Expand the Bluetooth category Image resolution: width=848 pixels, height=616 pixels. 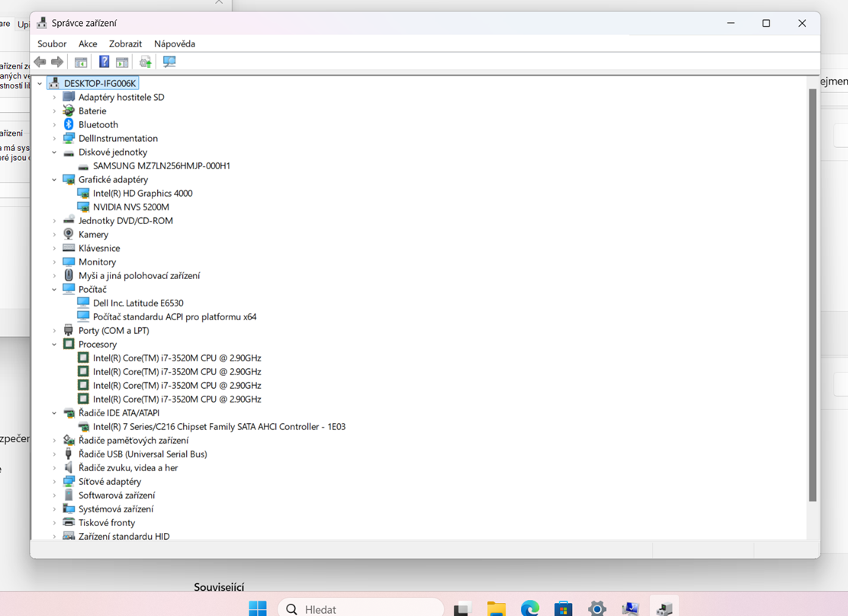(53, 124)
